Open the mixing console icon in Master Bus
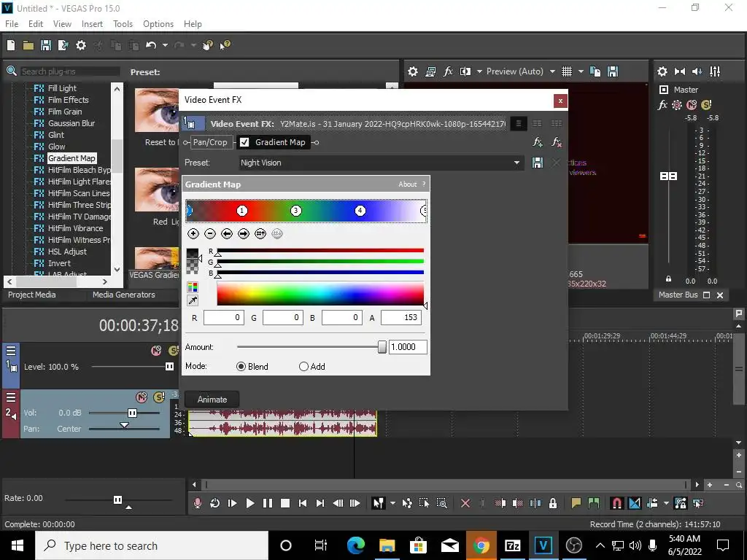This screenshot has height=560, width=747. [x=715, y=71]
